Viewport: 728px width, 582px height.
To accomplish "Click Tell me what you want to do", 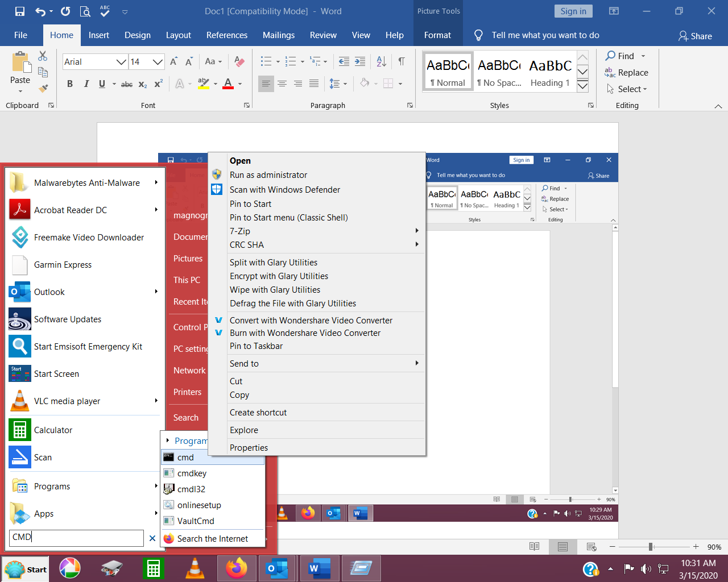I will 545,35.
